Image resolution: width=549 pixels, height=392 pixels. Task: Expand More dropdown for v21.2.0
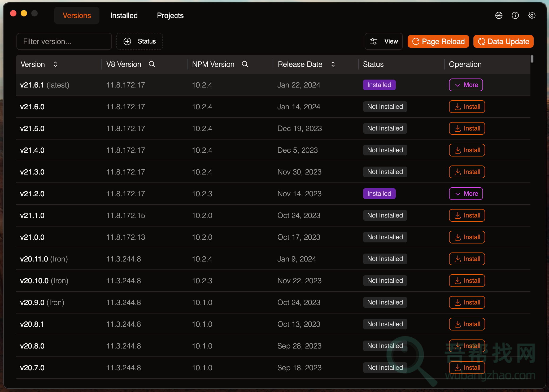pyautogui.click(x=466, y=194)
